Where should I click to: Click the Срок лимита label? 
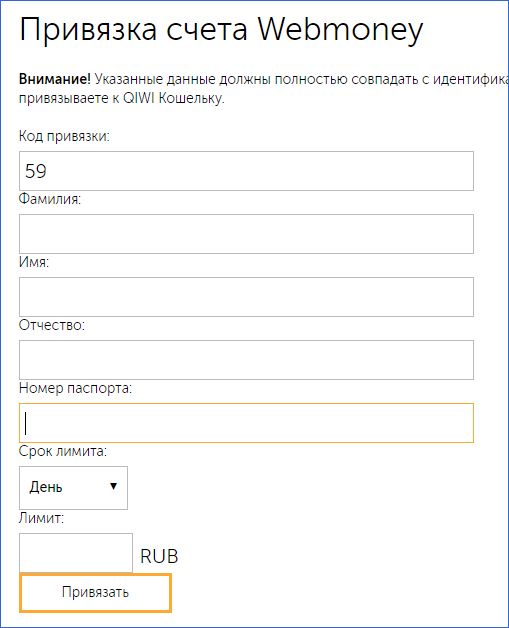[x=62, y=451]
